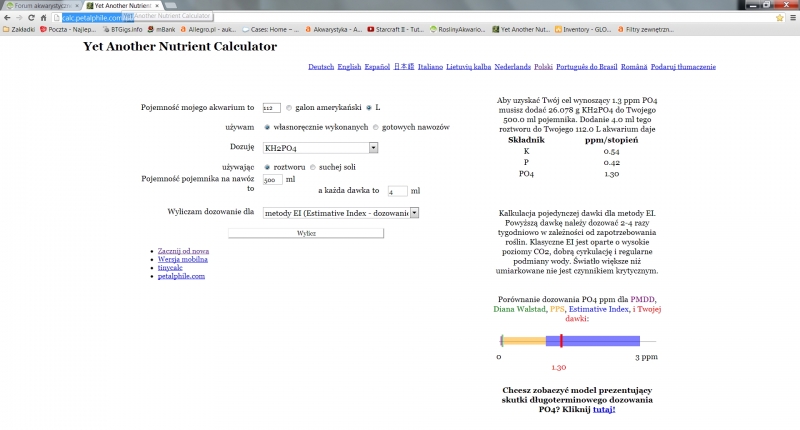800x430 pixels.
Task: Open a new browser tab
Action: [171, 6]
